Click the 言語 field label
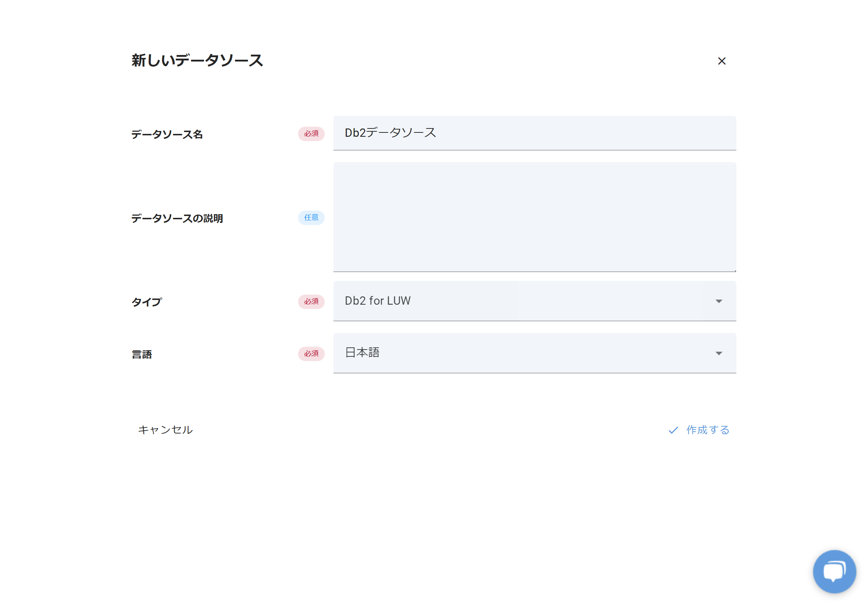This screenshot has width=868, height=605. click(142, 354)
